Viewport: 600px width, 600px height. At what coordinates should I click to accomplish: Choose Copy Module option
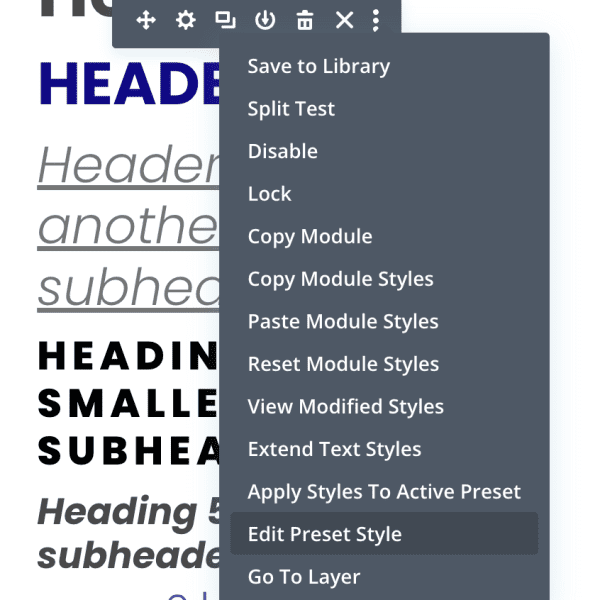click(310, 237)
